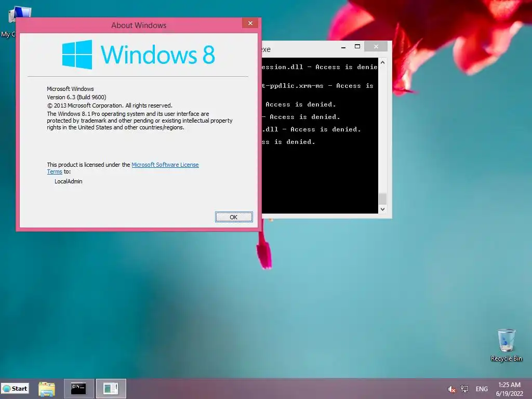
Task: Click '© 2013 Microsoft Corporation' copyright line
Action: (x=110, y=105)
